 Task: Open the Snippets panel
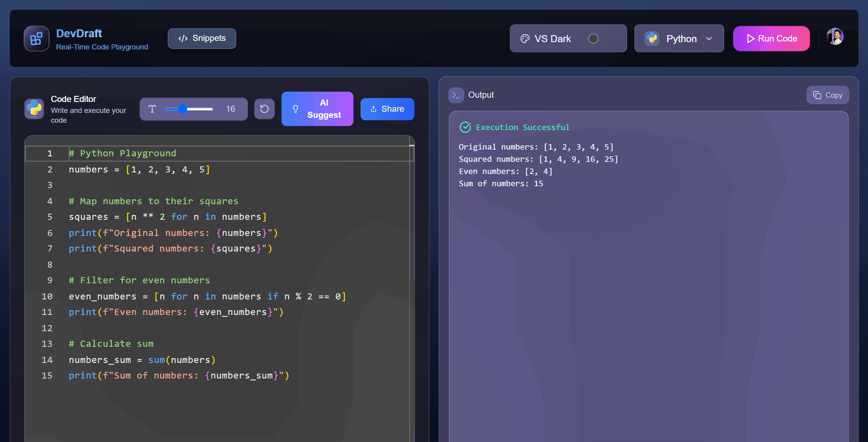click(x=202, y=38)
